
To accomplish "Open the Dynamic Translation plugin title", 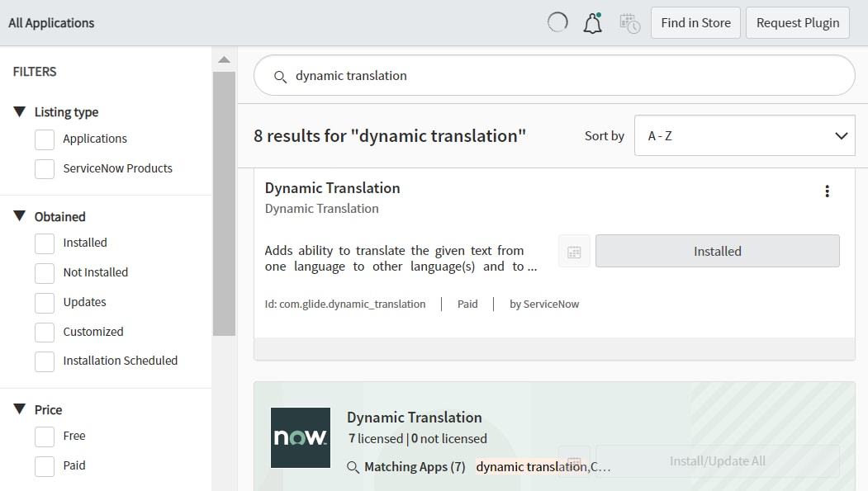I will click(x=332, y=188).
